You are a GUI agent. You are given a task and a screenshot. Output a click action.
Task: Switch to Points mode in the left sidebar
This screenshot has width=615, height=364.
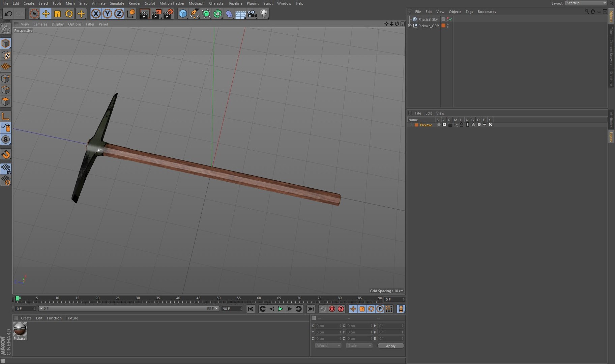coord(6,79)
